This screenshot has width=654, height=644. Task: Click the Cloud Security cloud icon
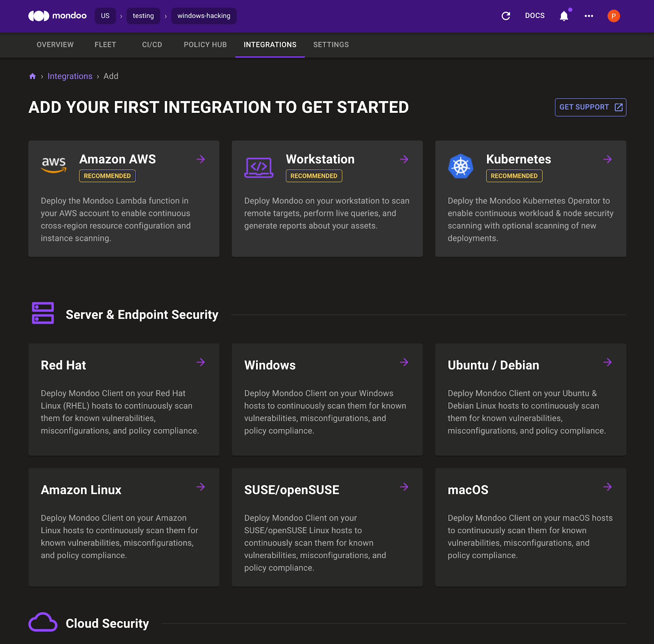coord(43,622)
